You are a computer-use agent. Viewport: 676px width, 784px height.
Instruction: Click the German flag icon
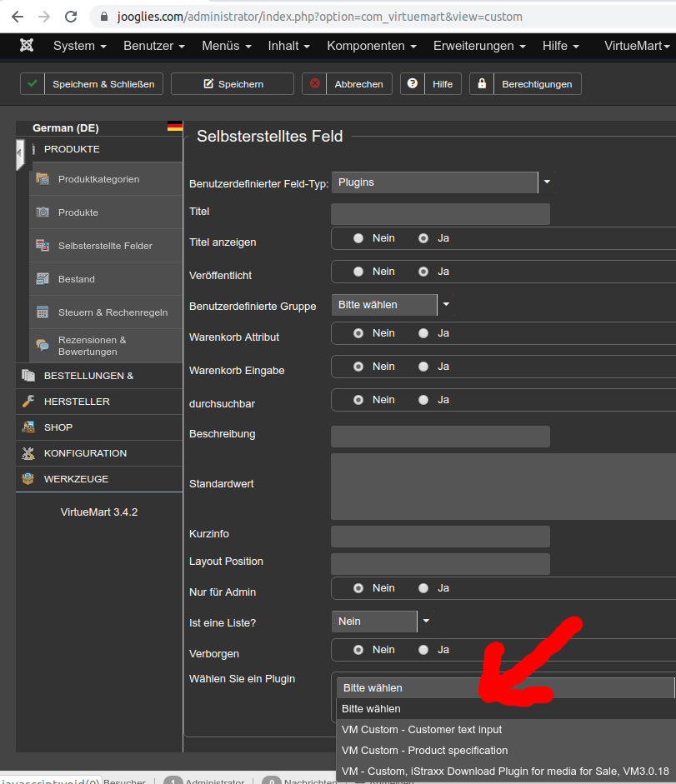pos(174,127)
